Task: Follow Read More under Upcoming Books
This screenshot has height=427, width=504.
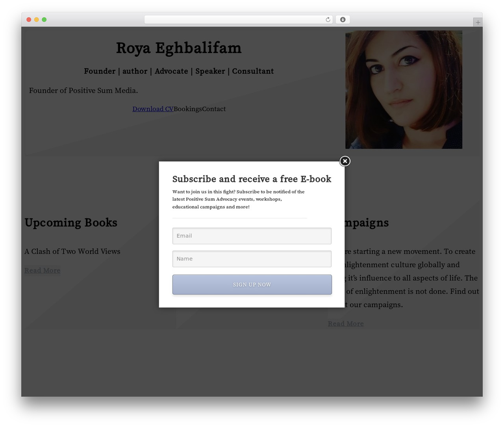Action: [x=42, y=270]
